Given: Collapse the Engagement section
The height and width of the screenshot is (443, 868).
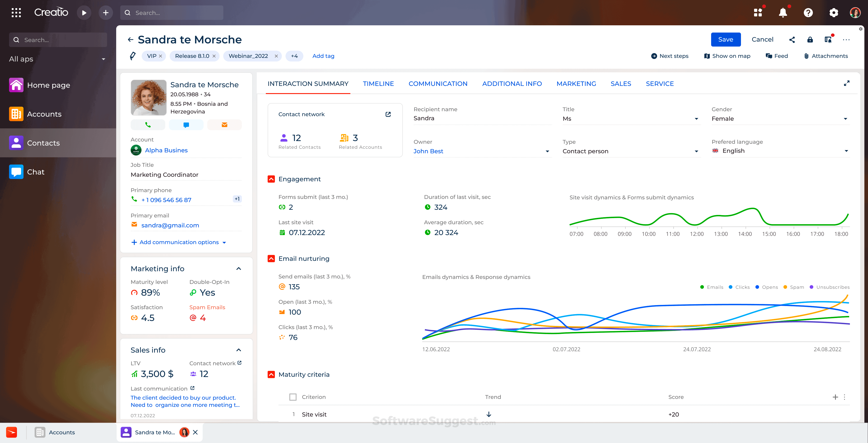Looking at the screenshot, I should (271, 179).
